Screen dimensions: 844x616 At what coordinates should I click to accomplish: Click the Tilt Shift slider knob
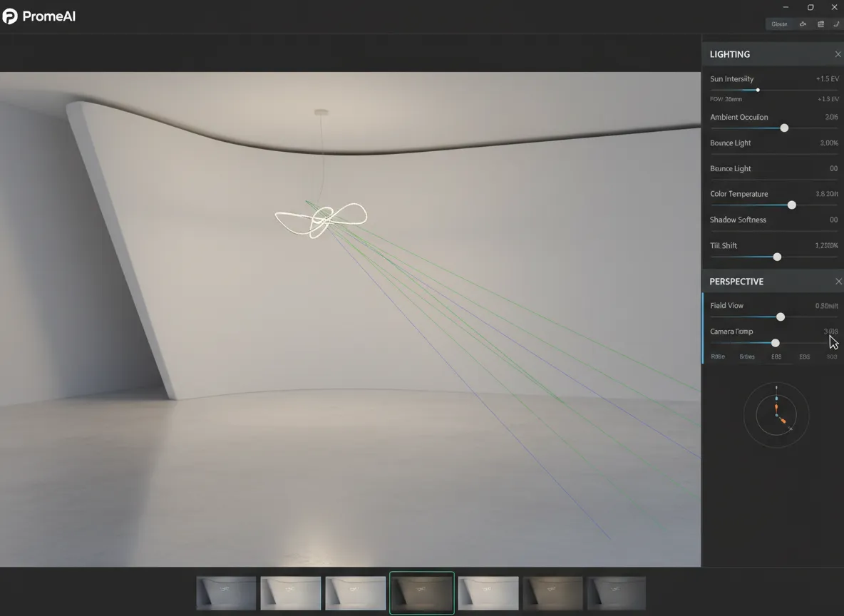777,257
